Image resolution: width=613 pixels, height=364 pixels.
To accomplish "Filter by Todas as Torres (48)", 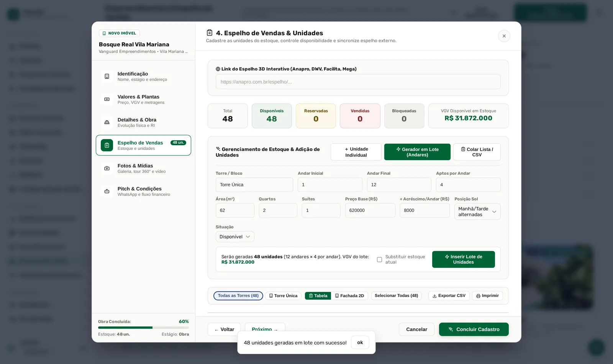I will pyautogui.click(x=238, y=296).
